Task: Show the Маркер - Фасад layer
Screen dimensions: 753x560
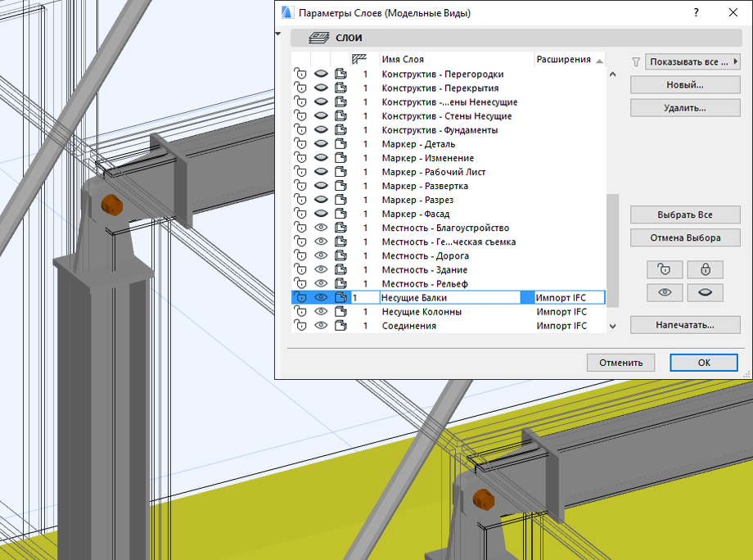Action: tap(321, 214)
